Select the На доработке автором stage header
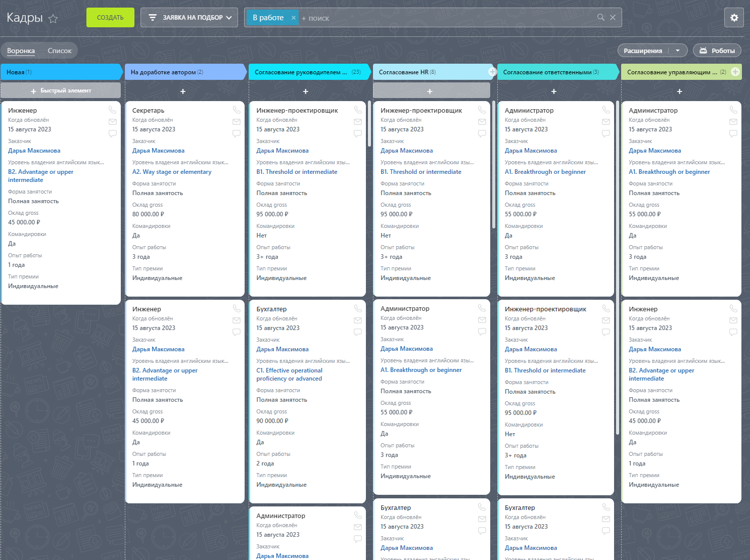This screenshot has width=750, height=560. pos(185,72)
